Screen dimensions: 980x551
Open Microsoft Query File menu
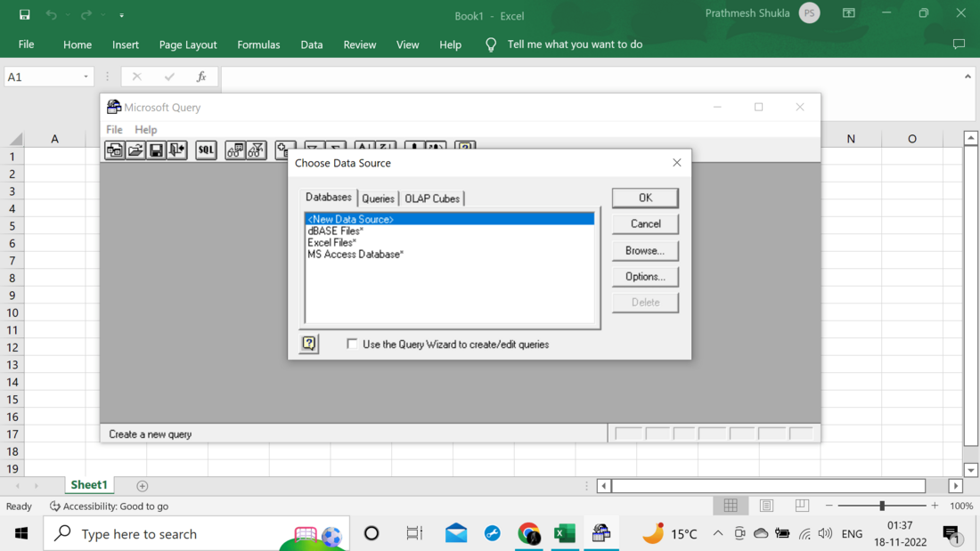tap(114, 129)
